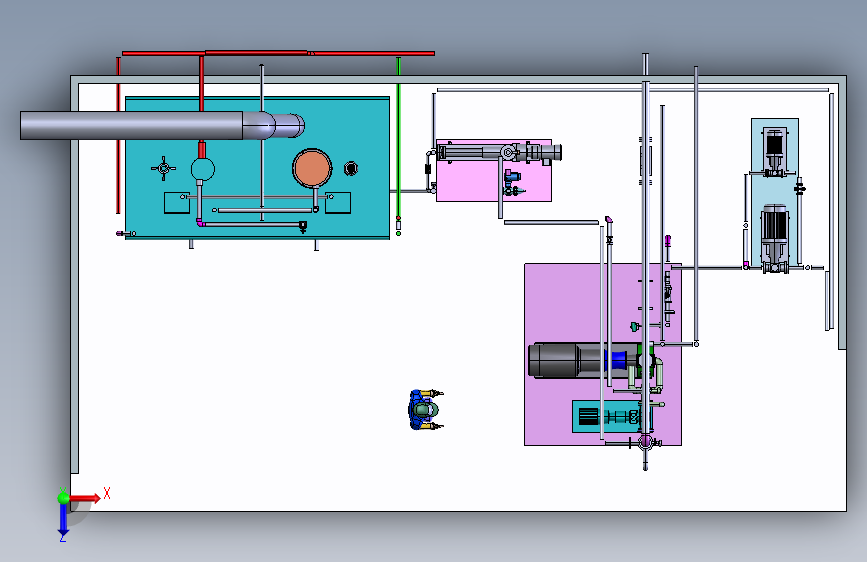Click the green Y axis sphere at triad origin

tap(63, 498)
